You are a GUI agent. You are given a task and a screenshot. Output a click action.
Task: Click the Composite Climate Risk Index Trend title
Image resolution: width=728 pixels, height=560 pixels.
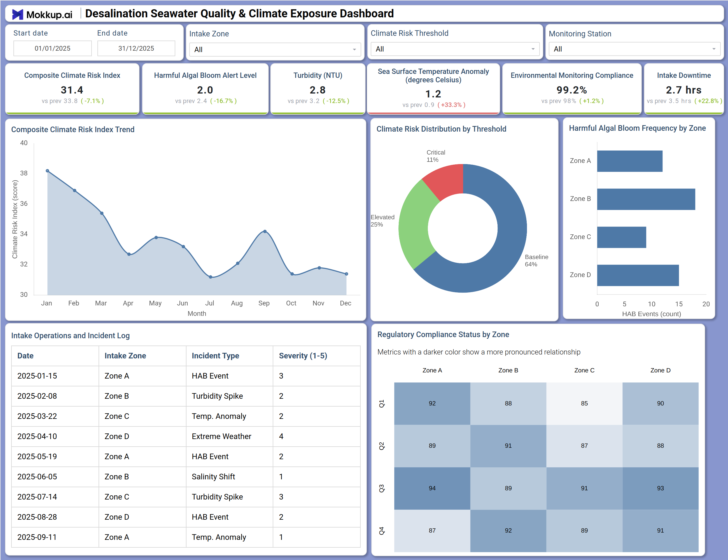[x=73, y=129]
